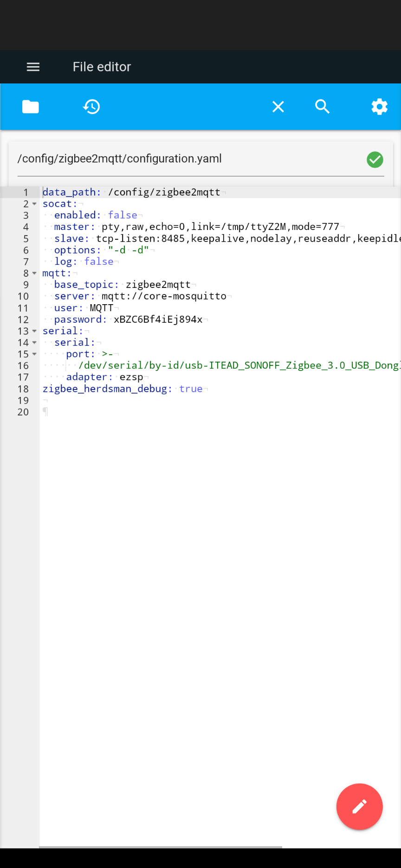
Task: Open search in the editor
Action: 322,107
